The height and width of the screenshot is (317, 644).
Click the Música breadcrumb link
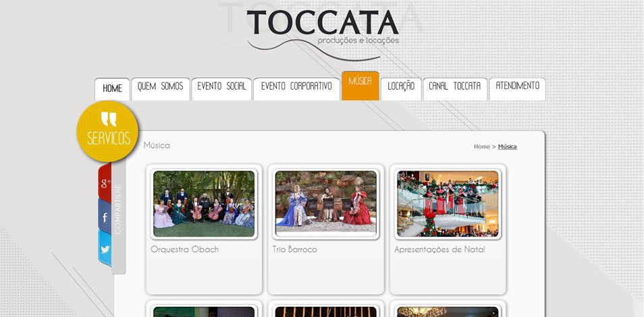pos(507,146)
